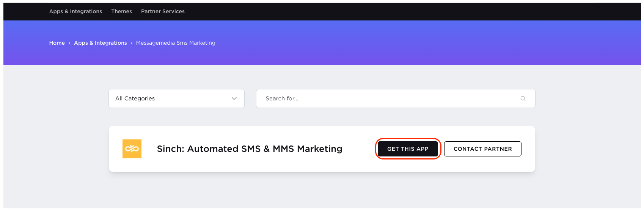This screenshot has width=644, height=211.
Task: Go to Partner Services in the top bar
Action: pyautogui.click(x=163, y=11)
